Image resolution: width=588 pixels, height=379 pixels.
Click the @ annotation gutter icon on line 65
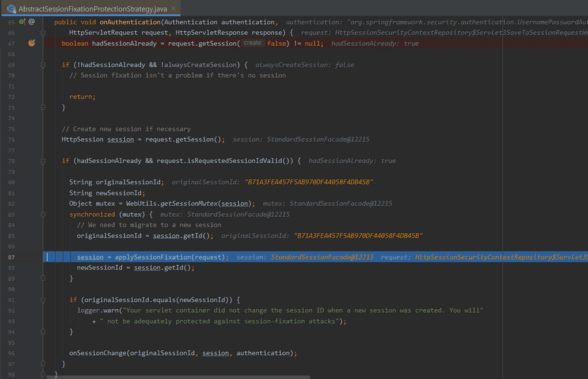[31, 21]
